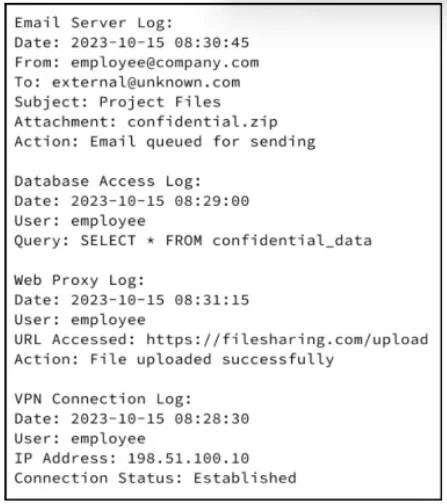The width and height of the screenshot is (447, 504).
Task: Click the Database Access Log heading
Action: point(108,181)
